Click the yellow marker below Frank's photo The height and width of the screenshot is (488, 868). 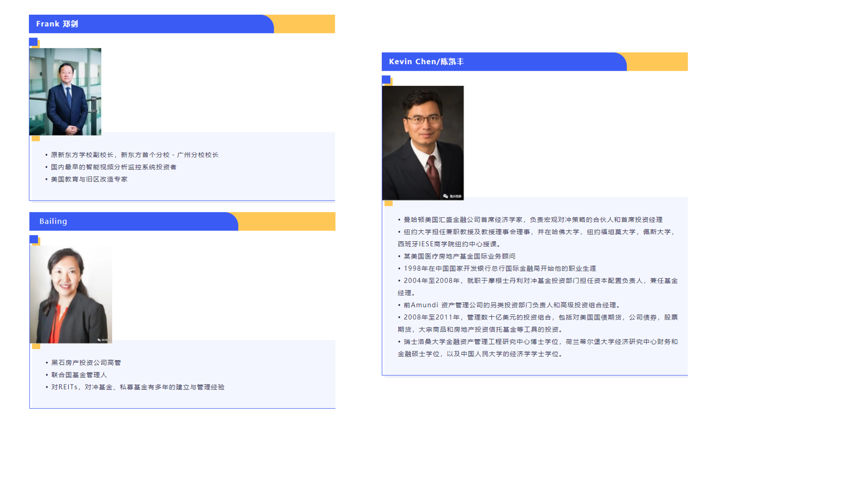point(36,139)
